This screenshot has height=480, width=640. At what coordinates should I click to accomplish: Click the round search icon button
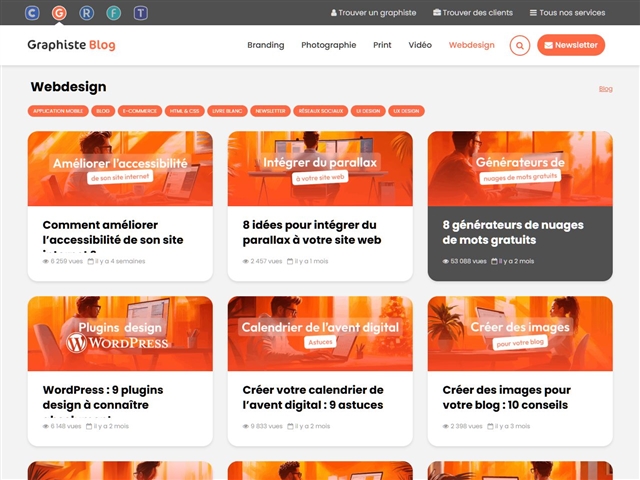click(520, 45)
